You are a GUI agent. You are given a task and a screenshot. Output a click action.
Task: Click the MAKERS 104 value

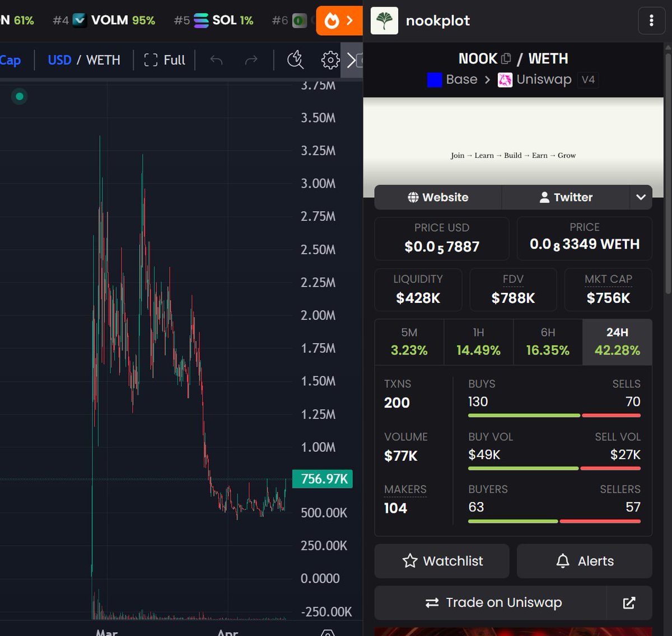395,508
